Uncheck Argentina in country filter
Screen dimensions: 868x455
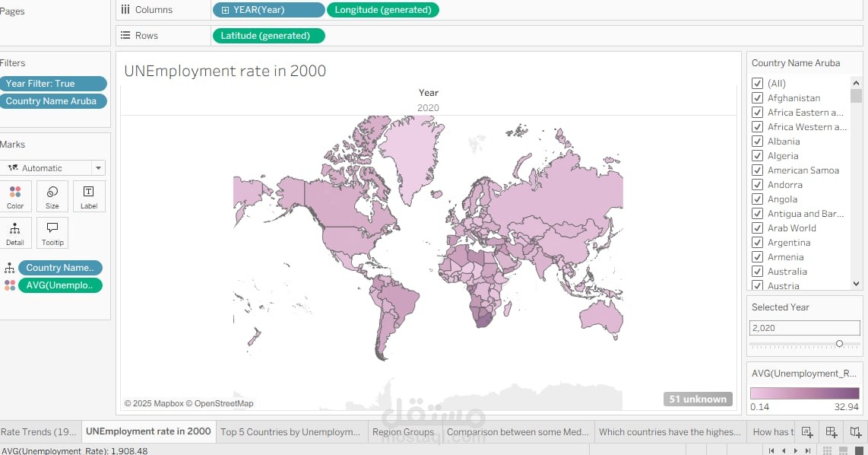pyautogui.click(x=757, y=242)
